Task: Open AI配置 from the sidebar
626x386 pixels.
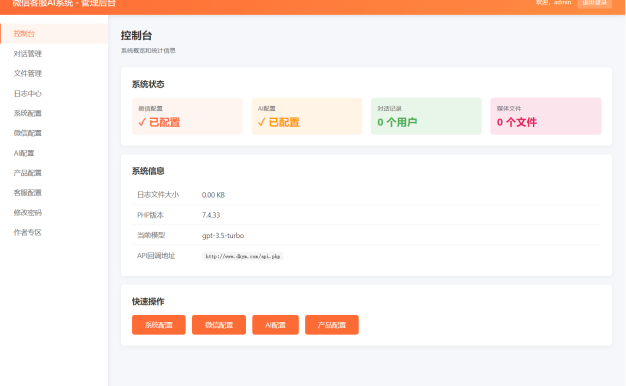Action: tap(54, 153)
